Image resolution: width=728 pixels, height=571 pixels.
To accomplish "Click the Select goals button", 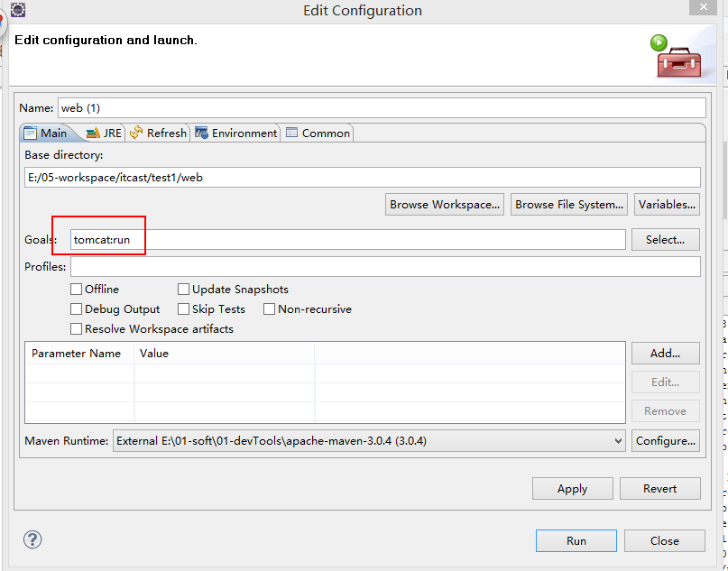I will [666, 239].
